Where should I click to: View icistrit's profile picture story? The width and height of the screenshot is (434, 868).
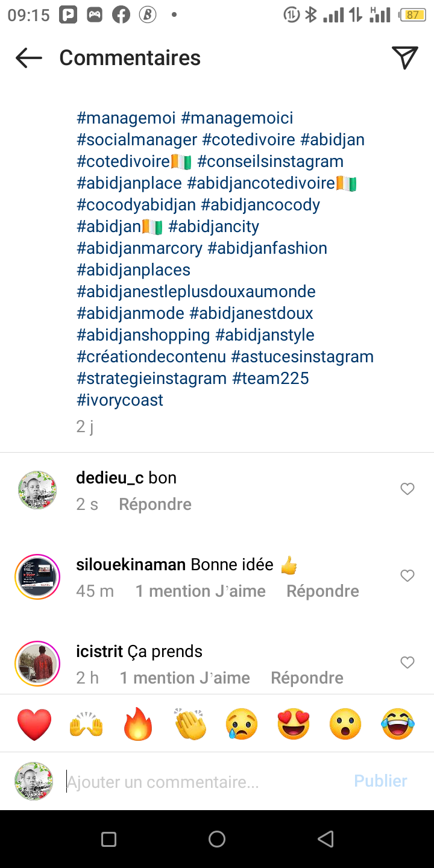click(x=37, y=664)
